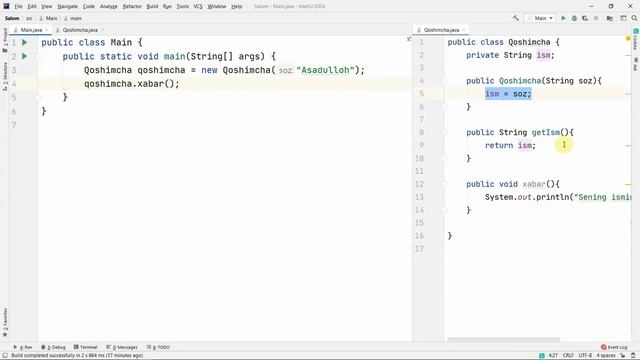Click horizontal scrollbar of Qoshimcha editor

(x=503, y=339)
